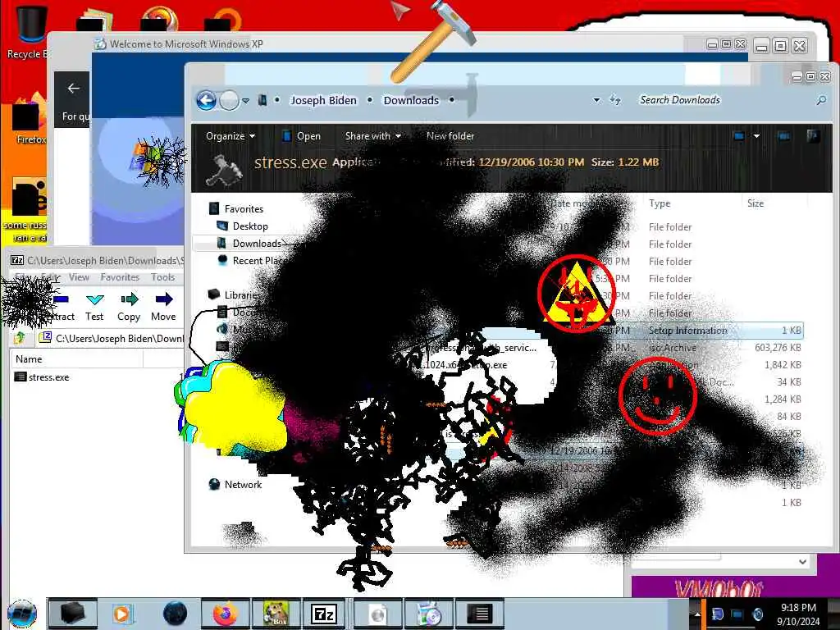The width and height of the screenshot is (840, 630).
Task: Toggle the preview pane icon
Action: (x=783, y=136)
